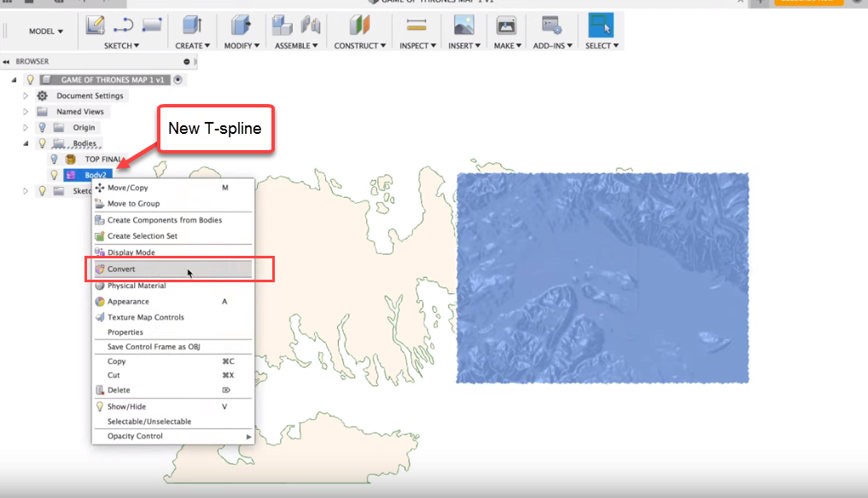Click the 3D Print icon above MAKE

[506, 26]
